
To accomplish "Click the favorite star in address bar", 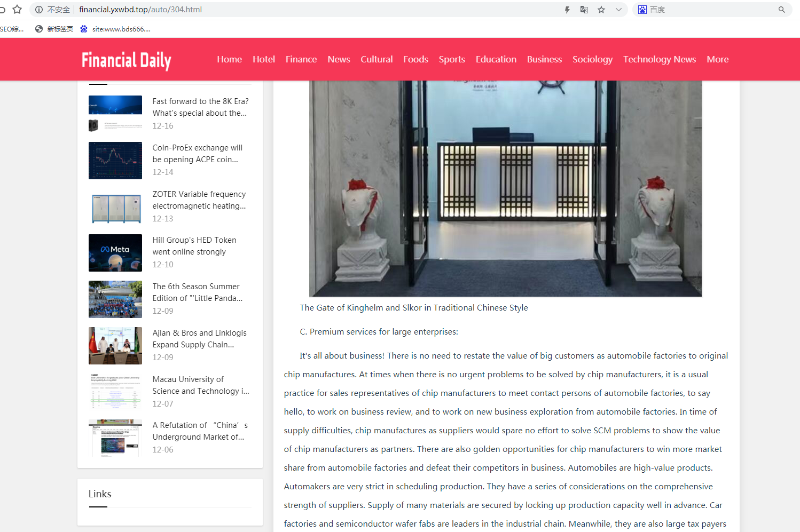I will click(x=601, y=10).
